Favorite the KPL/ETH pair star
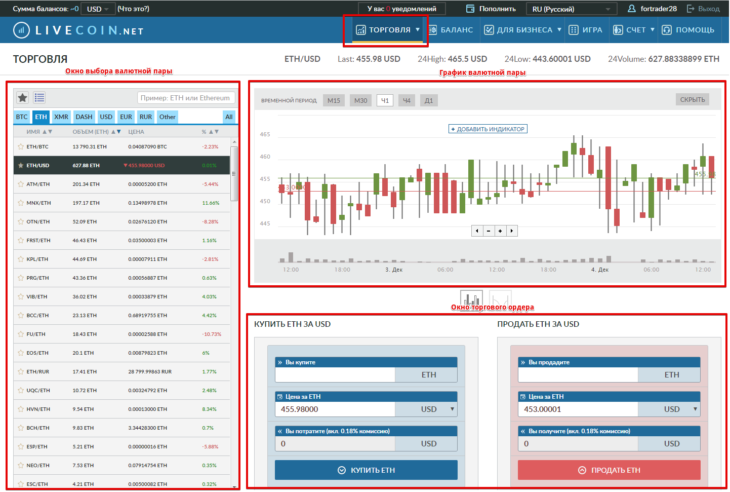The width and height of the screenshot is (730, 492). (x=20, y=259)
